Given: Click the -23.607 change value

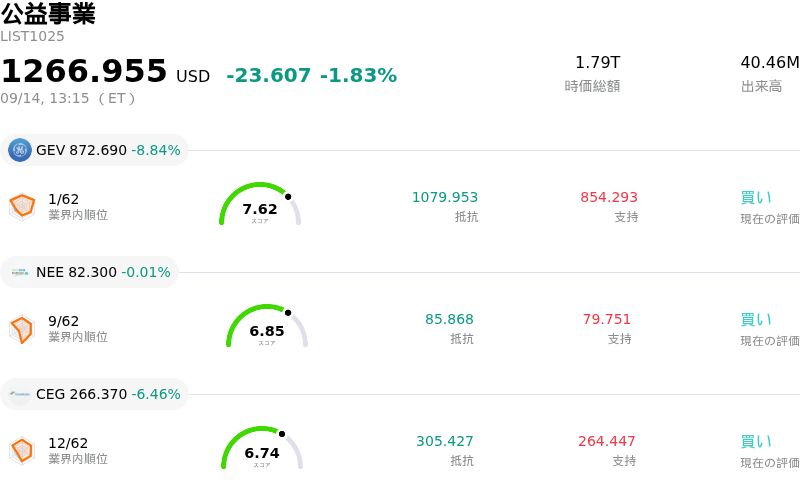Looking at the screenshot, I should [x=268, y=76].
